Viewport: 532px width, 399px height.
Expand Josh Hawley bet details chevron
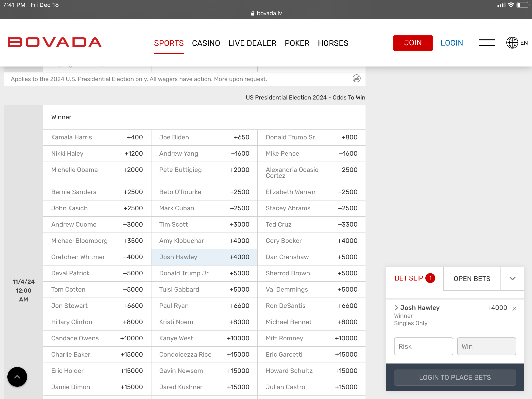point(396,308)
